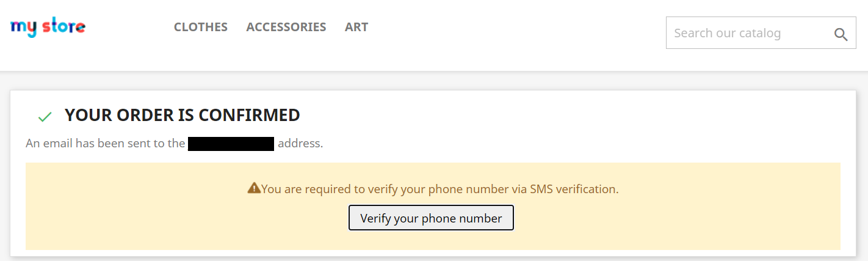The width and height of the screenshot is (868, 261).
Task: Click the word "store" in the logo
Action: 64,26
